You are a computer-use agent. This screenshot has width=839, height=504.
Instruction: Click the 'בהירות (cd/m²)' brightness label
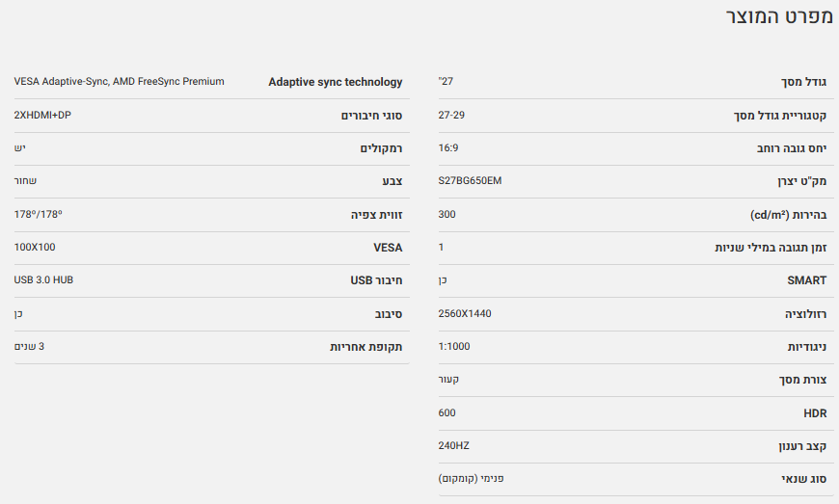coord(788,214)
